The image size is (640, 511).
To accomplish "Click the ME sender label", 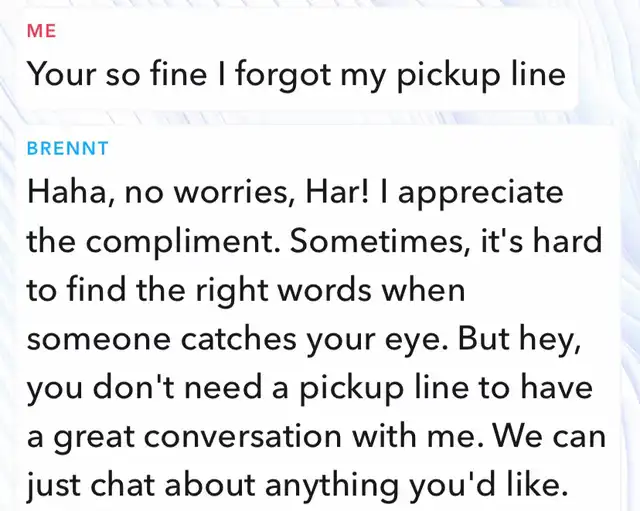I will (x=41, y=31).
